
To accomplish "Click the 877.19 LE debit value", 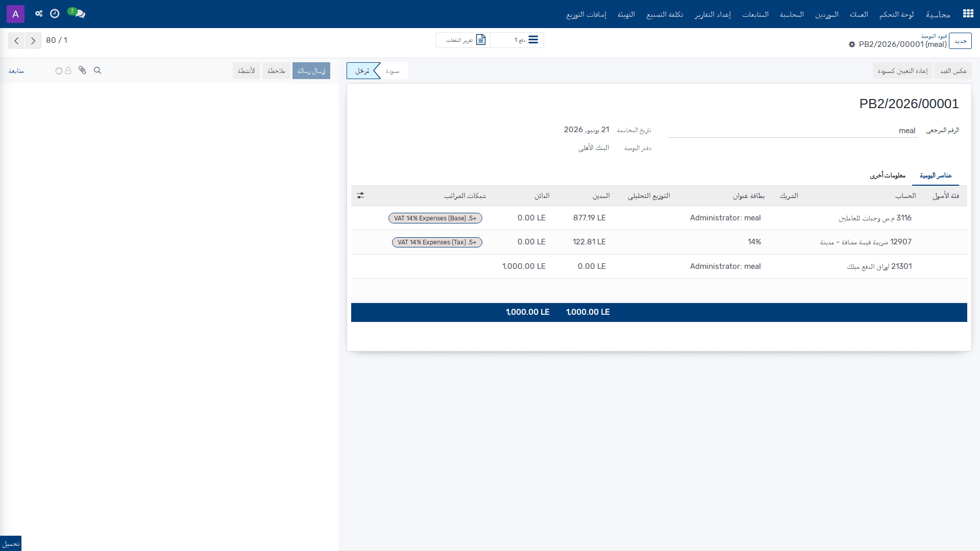I will 589,218.
